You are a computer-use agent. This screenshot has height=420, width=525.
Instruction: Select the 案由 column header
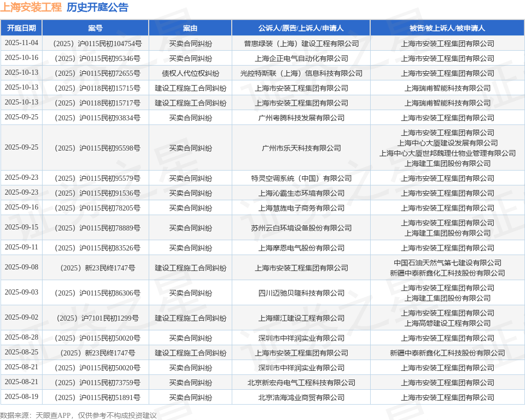coord(190,28)
